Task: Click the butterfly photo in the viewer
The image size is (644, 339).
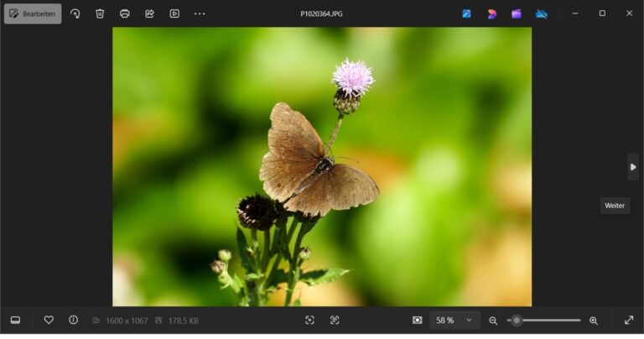Action: pyautogui.click(x=322, y=166)
